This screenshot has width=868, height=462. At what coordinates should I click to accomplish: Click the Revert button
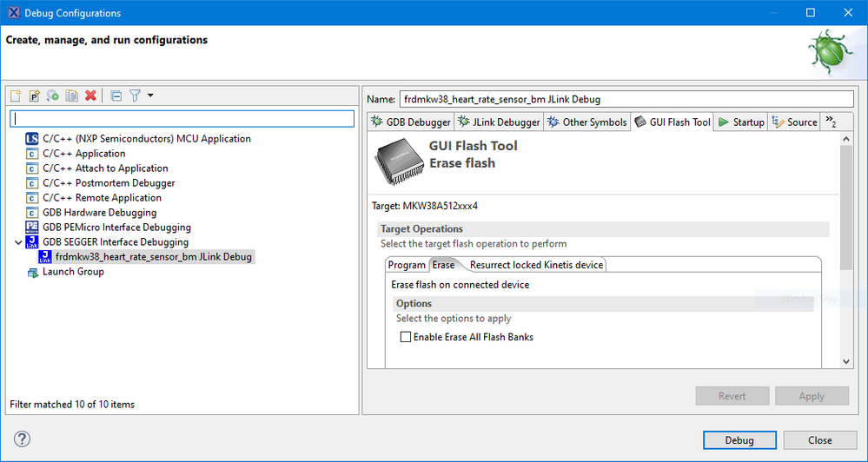pyautogui.click(x=732, y=396)
